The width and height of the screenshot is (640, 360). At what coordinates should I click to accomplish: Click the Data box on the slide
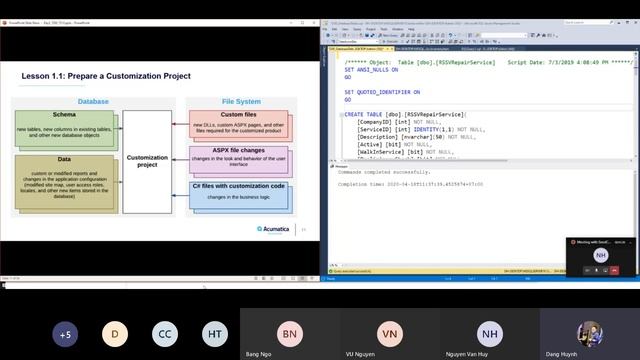(64, 182)
